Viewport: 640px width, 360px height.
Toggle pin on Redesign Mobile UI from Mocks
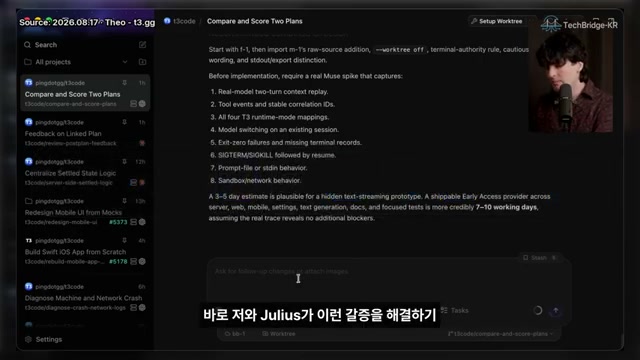124,201
